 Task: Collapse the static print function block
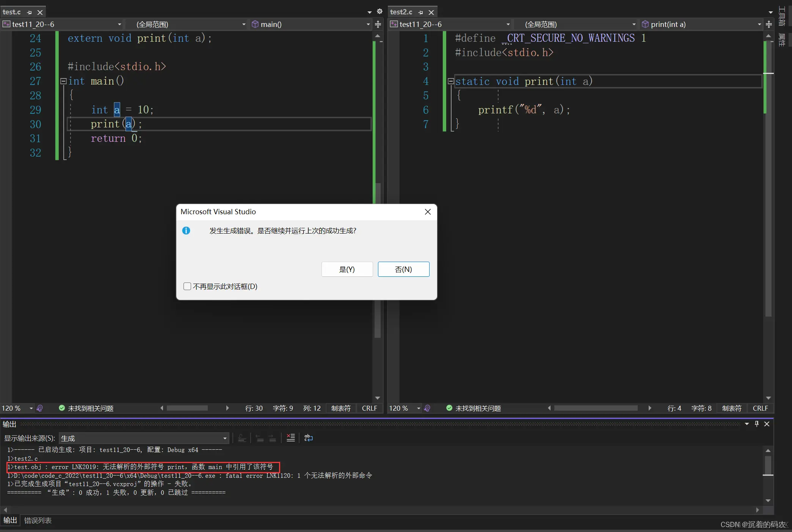coord(450,81)
